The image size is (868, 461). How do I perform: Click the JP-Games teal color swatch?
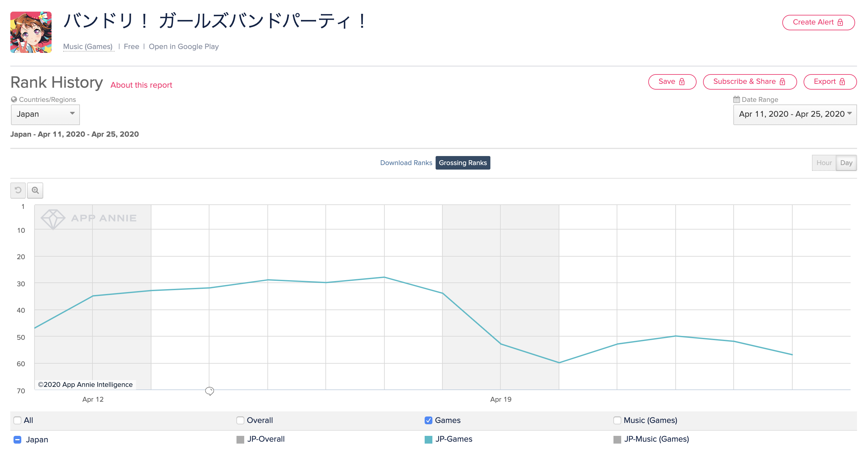click(428, 439)
